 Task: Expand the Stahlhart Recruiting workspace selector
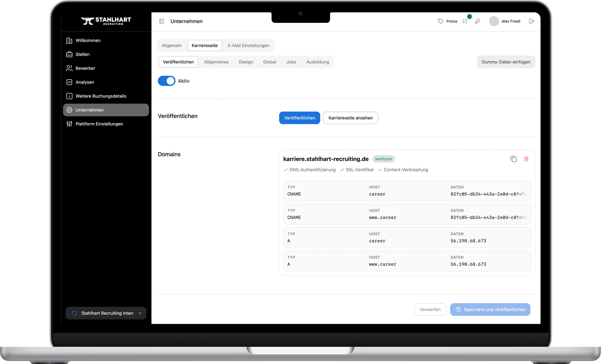(x=140, y=313)
